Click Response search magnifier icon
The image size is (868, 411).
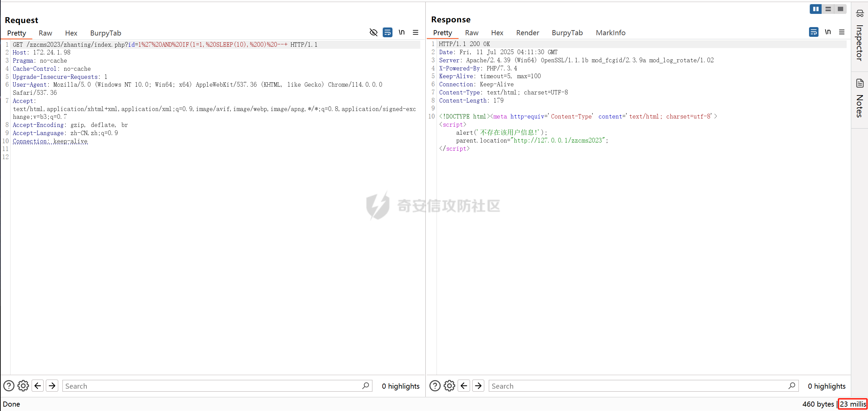point(792,386)
